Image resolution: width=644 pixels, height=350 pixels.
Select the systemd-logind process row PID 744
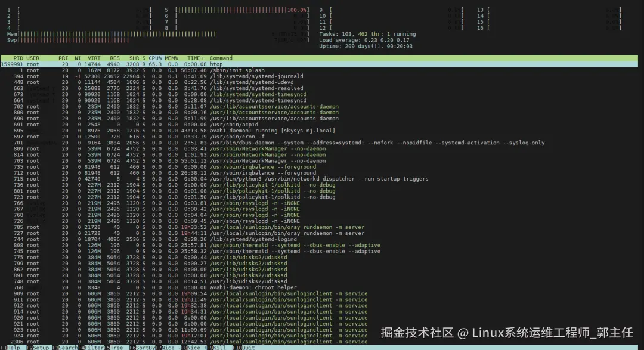(319, 239)
